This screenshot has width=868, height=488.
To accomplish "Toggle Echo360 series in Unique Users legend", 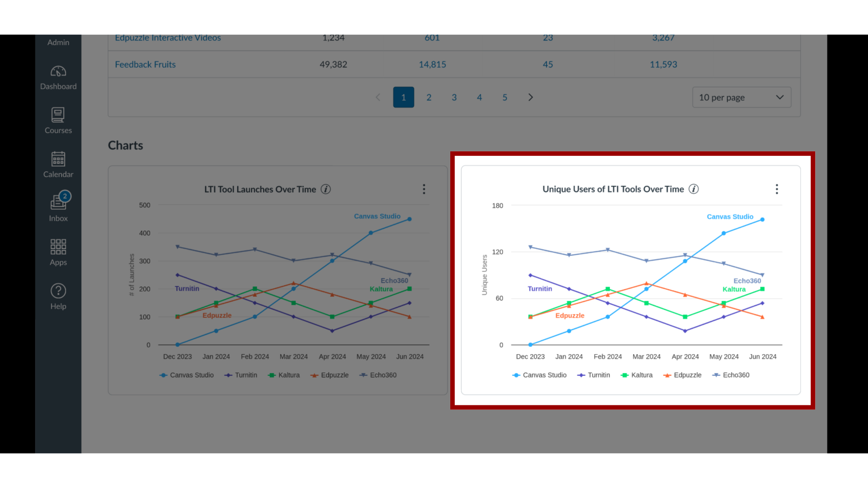I will coord(731,375).
